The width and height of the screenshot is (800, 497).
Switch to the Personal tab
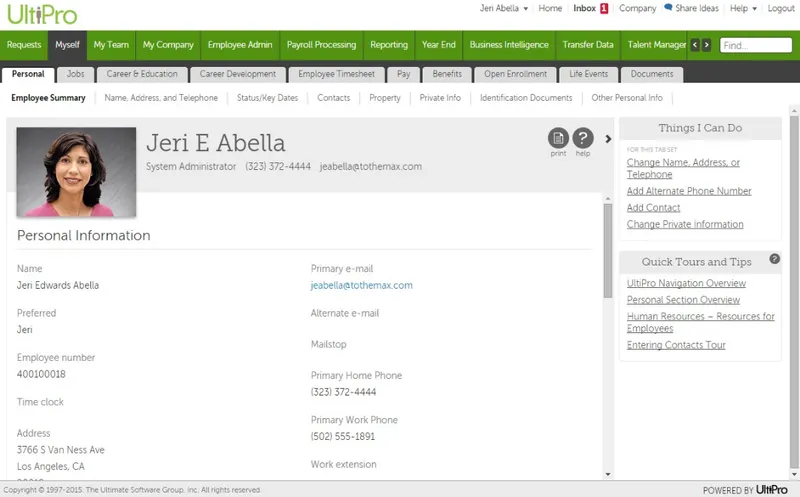(x=28, y=74)
